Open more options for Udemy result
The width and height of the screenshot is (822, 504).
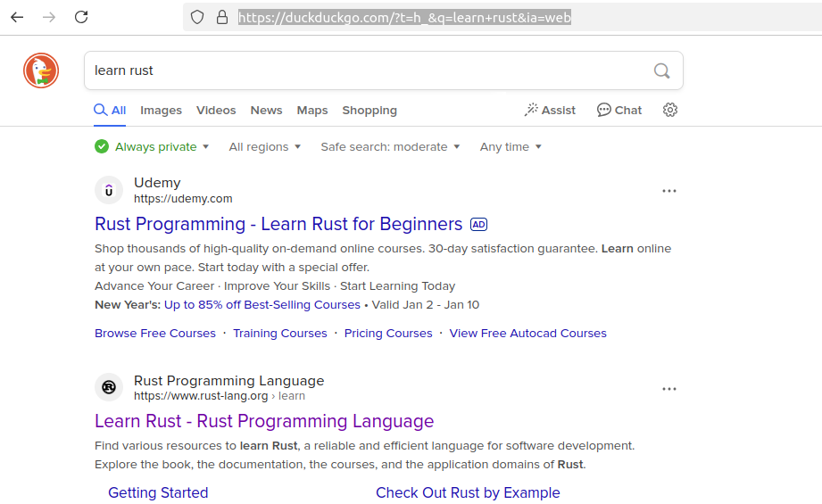668,191
